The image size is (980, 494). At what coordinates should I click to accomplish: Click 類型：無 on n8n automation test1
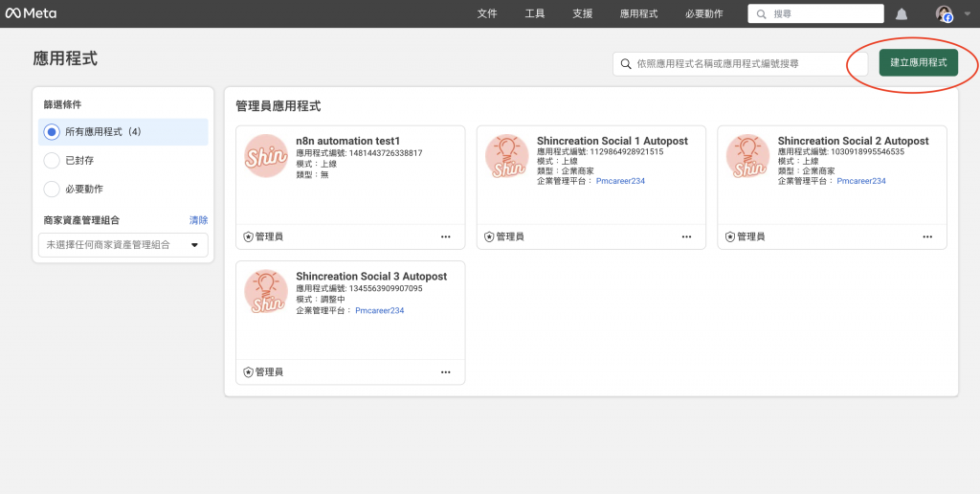click(x=312, y=175)
